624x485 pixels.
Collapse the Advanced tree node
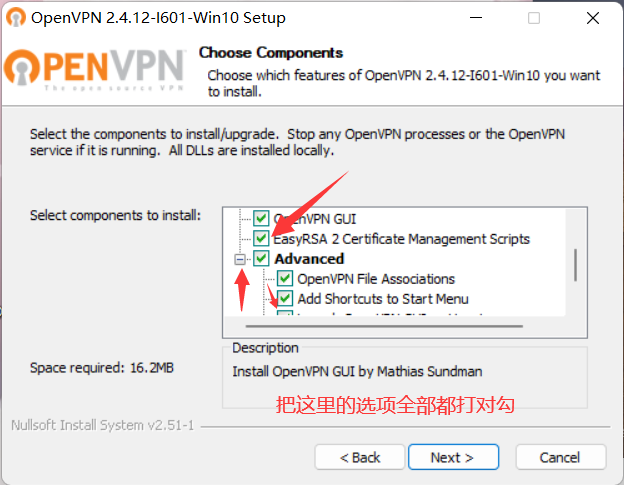pos(241,259)
